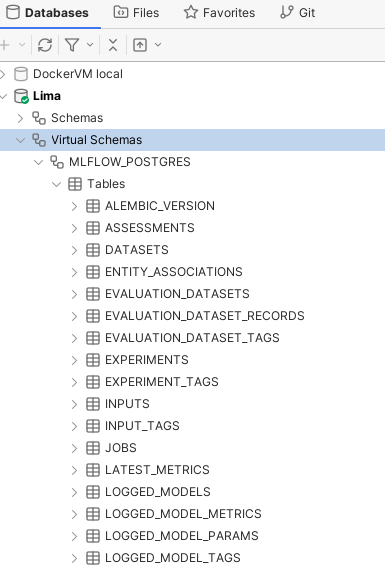Image resolution: width=385 pixels, height=572 pixels.
Task: Select the Lima connection label
Action: click(47, 96)
